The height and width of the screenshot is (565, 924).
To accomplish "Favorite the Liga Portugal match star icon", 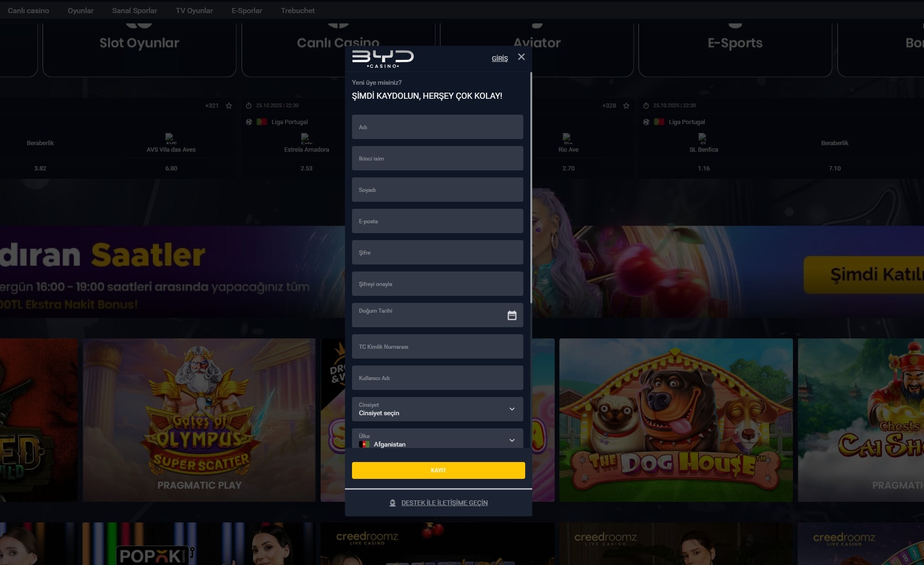I will coord(229,106).
